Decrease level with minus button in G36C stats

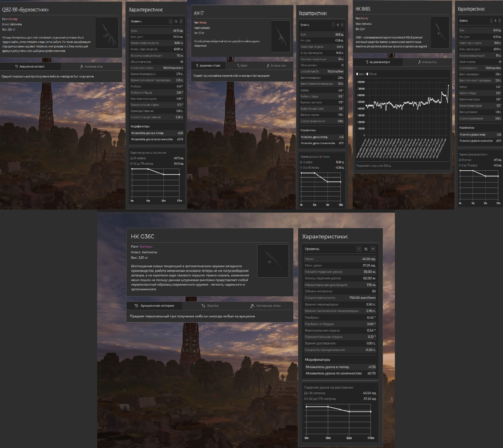click(x=359, y=249)
